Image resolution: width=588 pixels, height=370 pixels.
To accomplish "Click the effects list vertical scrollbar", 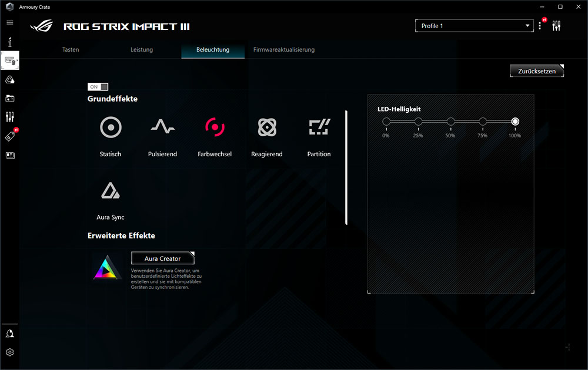I will tap(346, 167).
